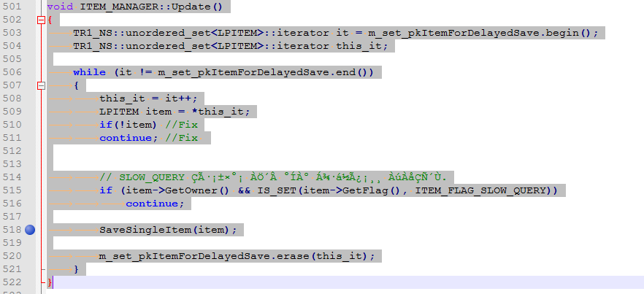Place cursor after closing brace on line 522
The height and width of the screenshot is (294, 644).
(x=53, y=282)
